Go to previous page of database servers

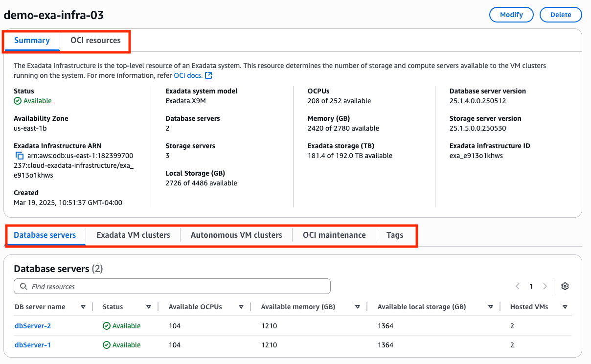click(518, 286)
